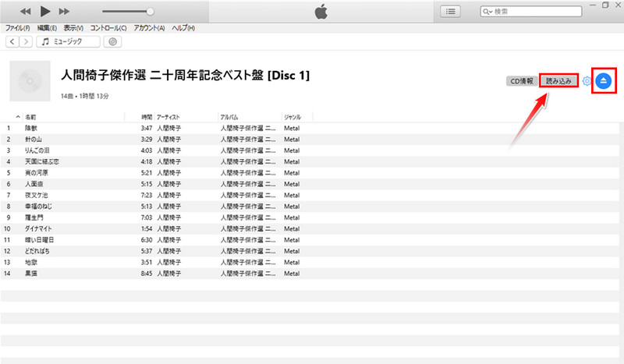Select track 4 天国に結ぶ恋
Viewport: 624px width, 364px height.
310,161
